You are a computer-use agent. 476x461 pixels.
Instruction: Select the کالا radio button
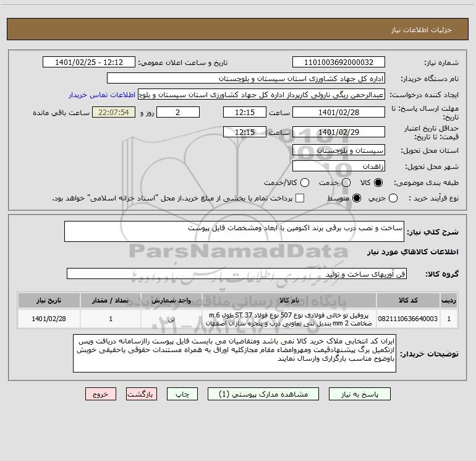point(378,183)
